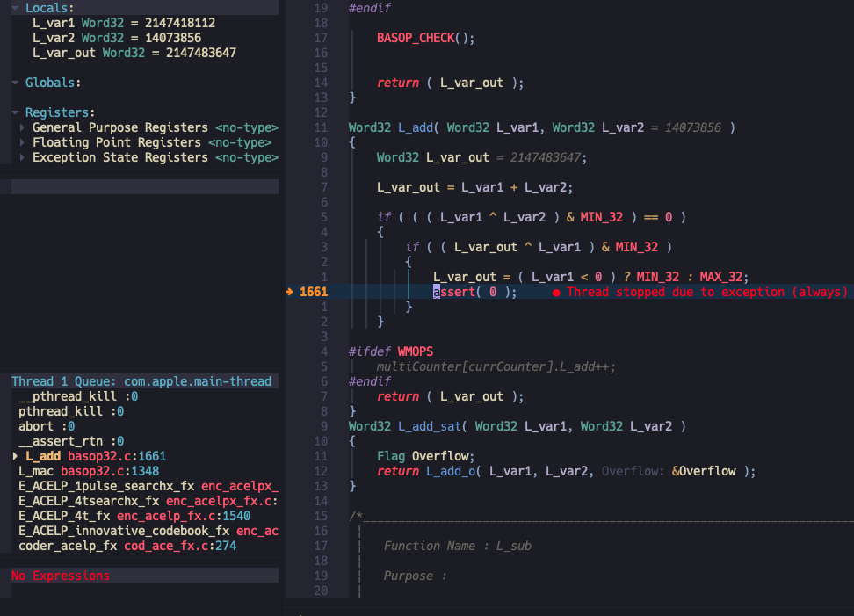Click the red exception dot beside assert
This screenshot has width=854, height=616.
(556, 293)
